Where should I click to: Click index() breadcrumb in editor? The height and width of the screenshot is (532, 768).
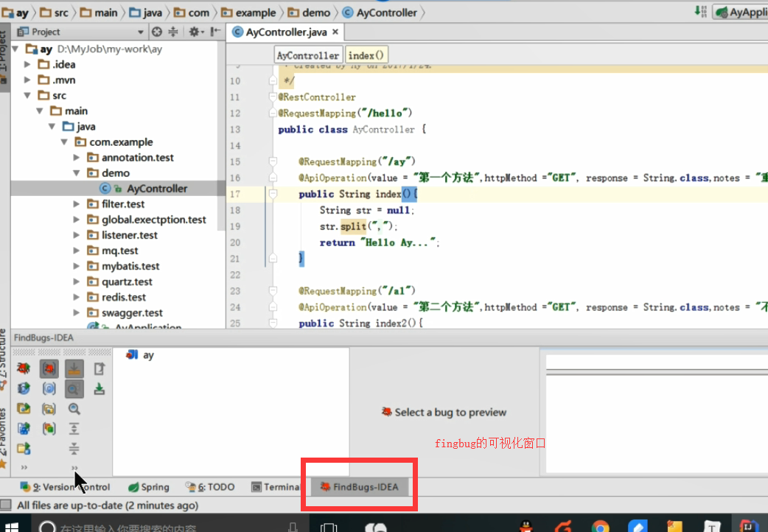point(366,55)
